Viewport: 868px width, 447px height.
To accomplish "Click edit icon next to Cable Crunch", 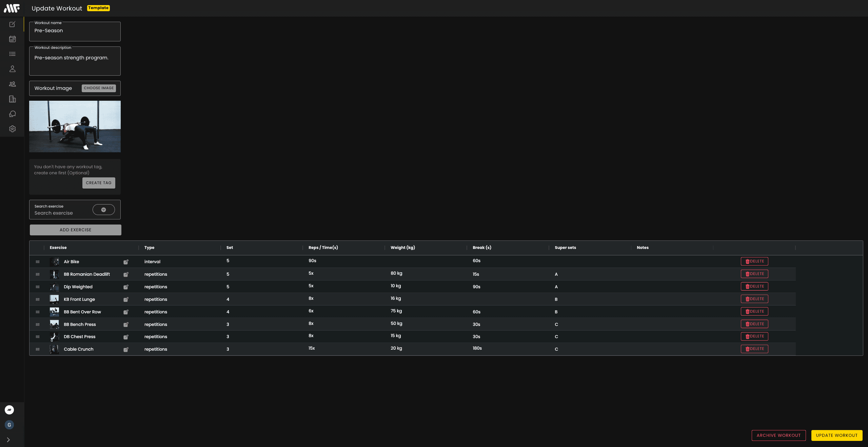I will (x=126, y=349).
